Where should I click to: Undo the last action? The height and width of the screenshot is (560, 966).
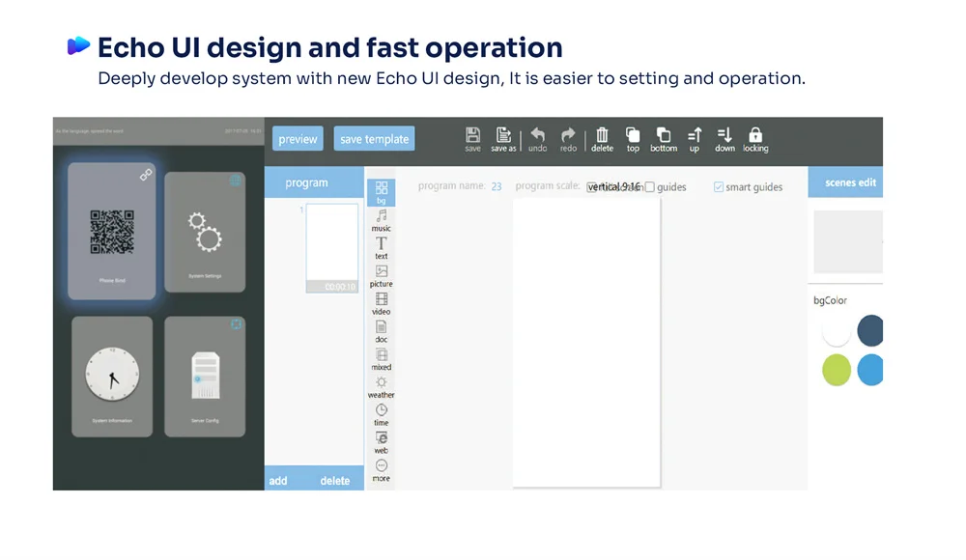[x=538, y=137]
